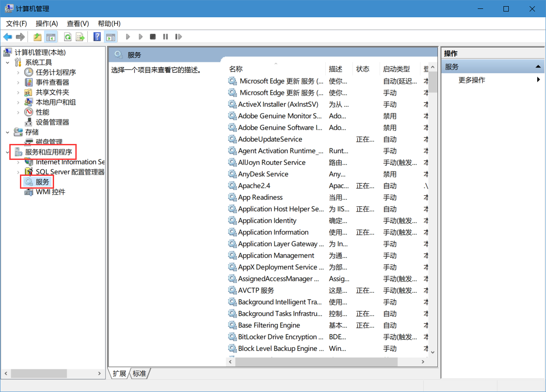Screen dimensions: 546x392
Task: Click the green Refresh toolbar icon
Action: 68,37
